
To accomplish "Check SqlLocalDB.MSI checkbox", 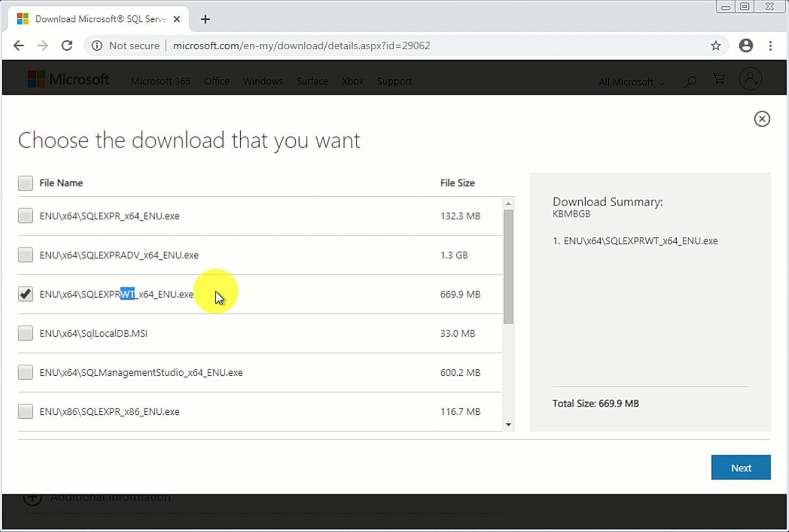I will [25, 333].
